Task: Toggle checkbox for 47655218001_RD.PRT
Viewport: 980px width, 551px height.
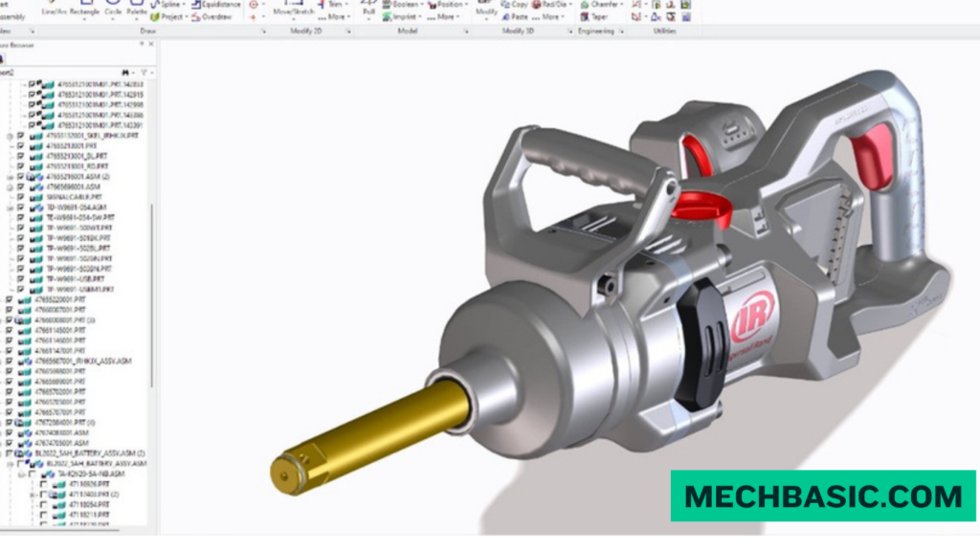Action: (x=21, y=166)
